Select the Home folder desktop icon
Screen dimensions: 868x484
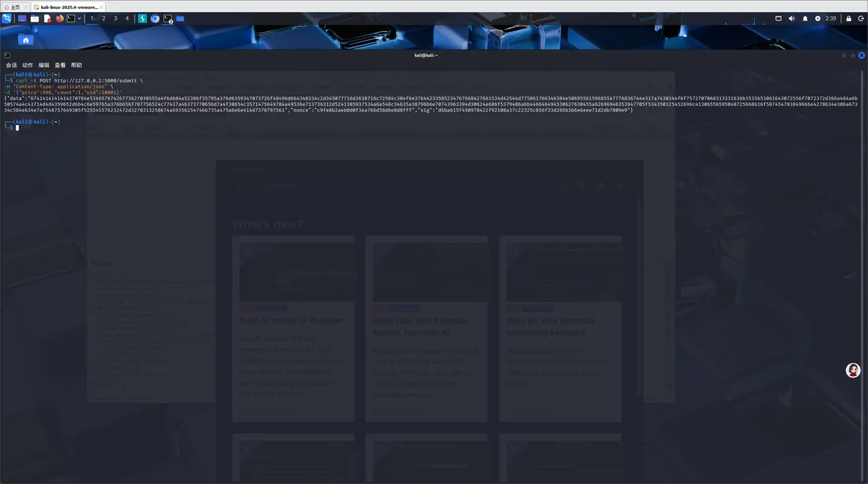tap(25, 40)
